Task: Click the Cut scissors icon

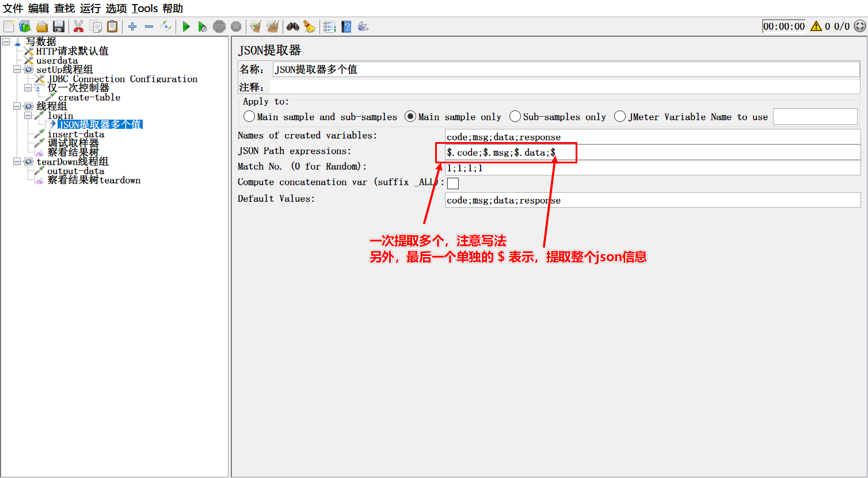Action: [x=79, y=26]
